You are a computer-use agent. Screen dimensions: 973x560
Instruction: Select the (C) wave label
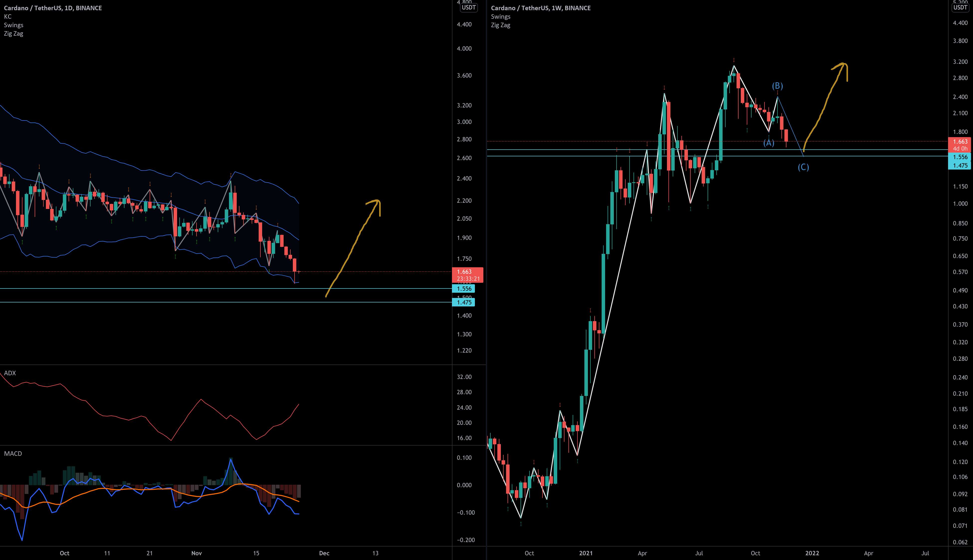[x=803, y=167]
